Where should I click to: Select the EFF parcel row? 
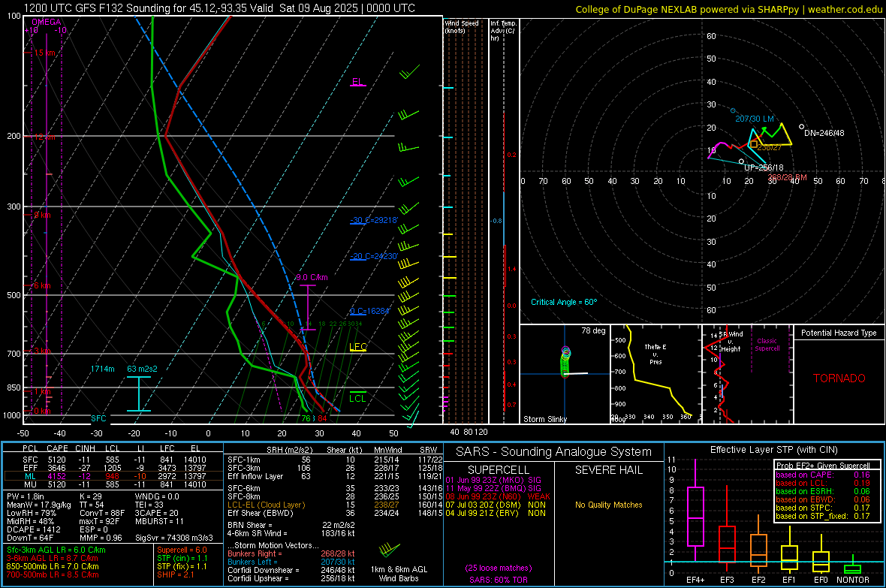click(x=113, y=468)
